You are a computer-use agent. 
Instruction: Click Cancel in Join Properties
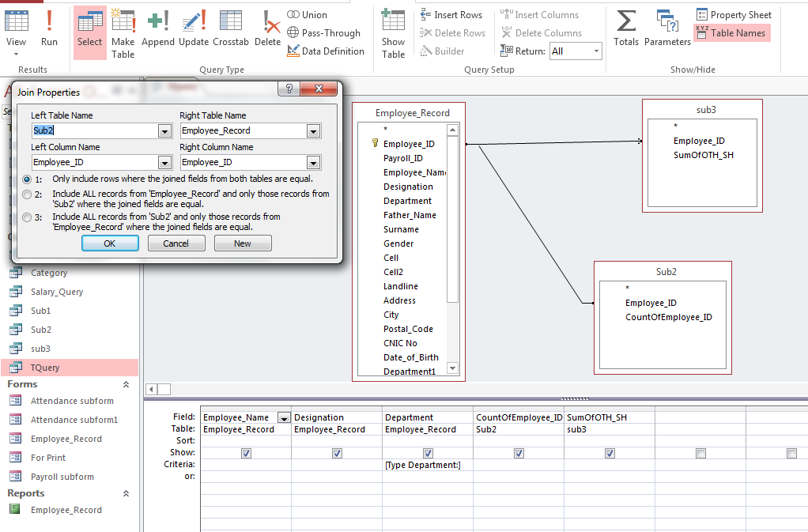click(x=176, y=243)
